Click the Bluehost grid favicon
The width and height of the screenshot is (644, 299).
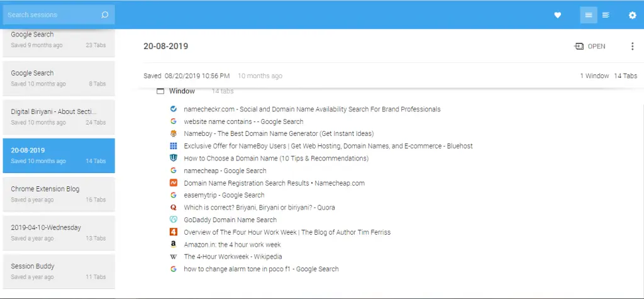[174, 146]
